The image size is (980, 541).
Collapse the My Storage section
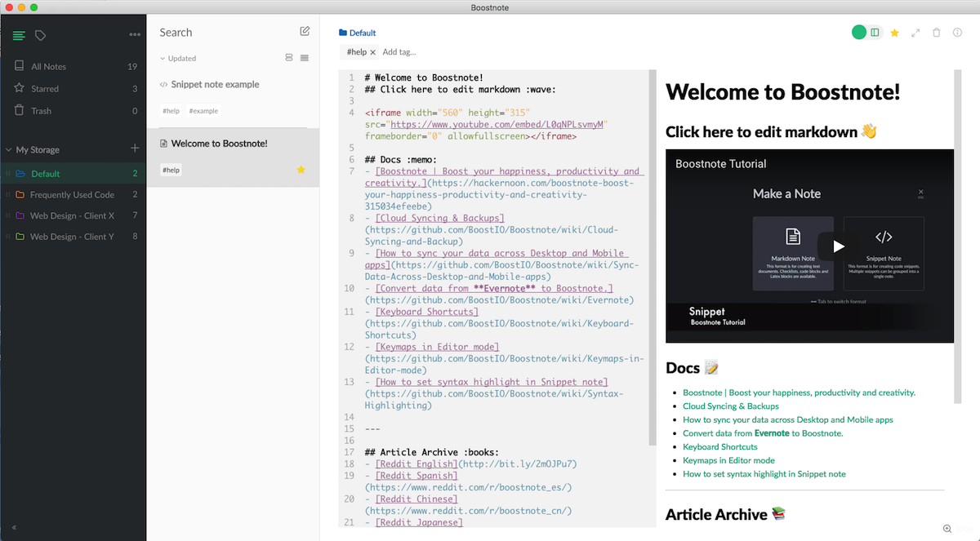click(9, 149)
